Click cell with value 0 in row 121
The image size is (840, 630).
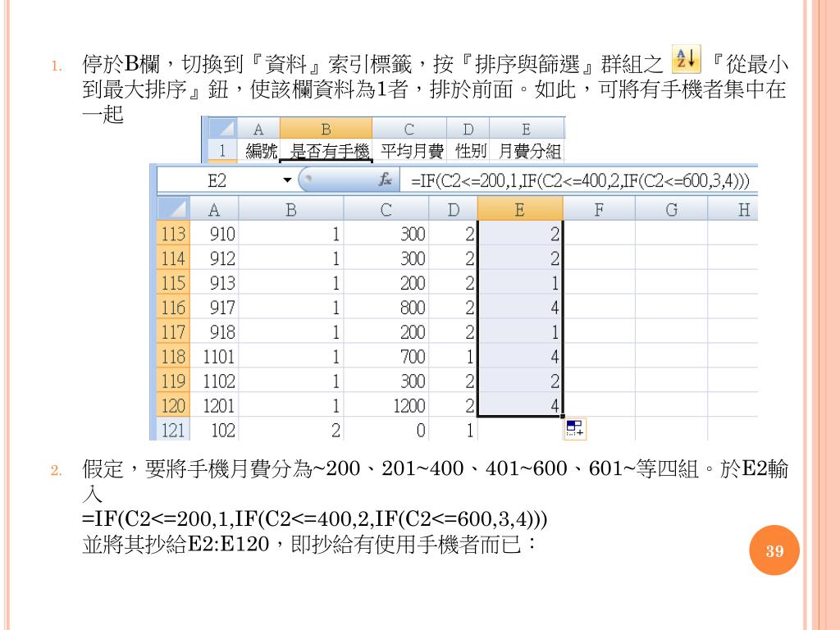point(386,430)
